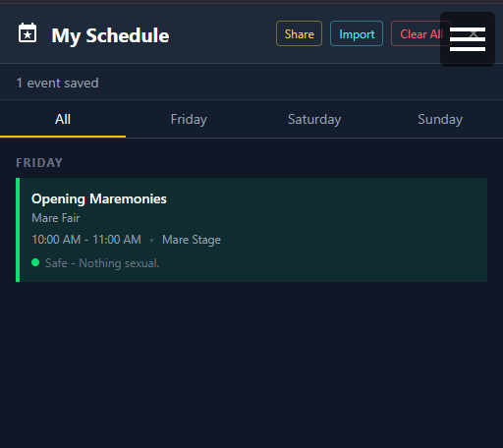
Task: Open the hamburger menu icon
Action: [x=468, y=39]
